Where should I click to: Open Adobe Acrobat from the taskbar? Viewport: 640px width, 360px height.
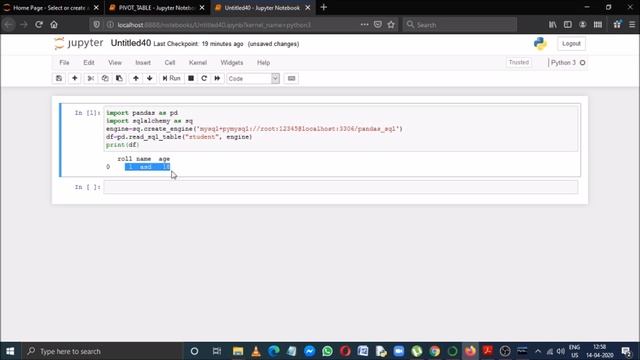pyautogui.click(x=488, y=351)
